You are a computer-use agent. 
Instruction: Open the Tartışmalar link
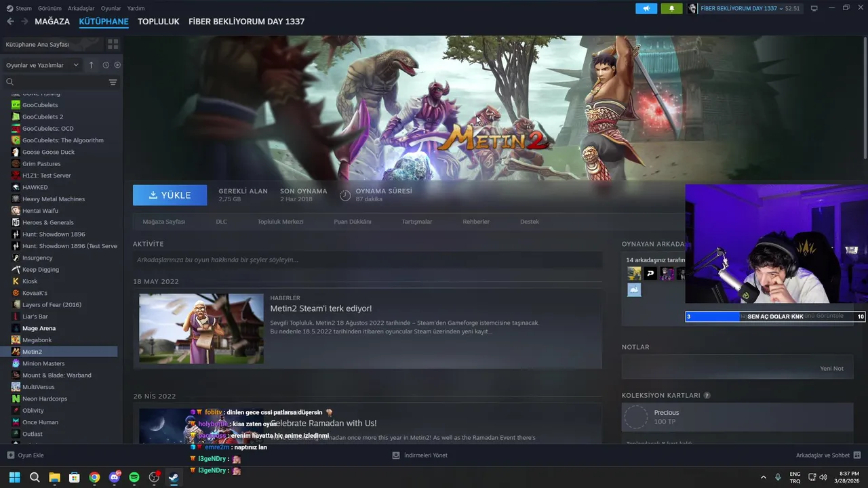coord(417,222)
